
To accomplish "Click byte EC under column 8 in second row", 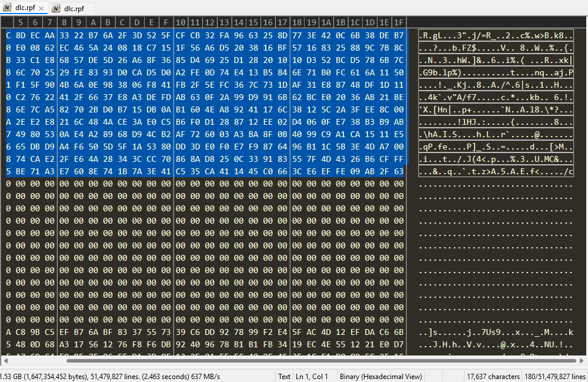I will pos(64,48).
